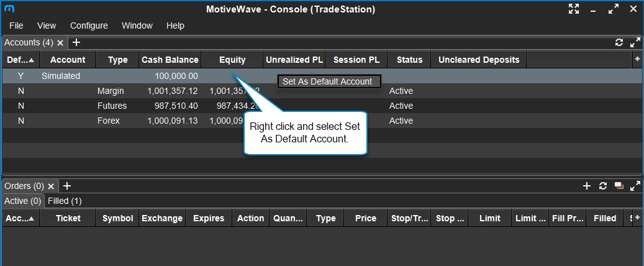Add a new order in the Orders panel
The height and width of the screenshot is (266, 644).
[586, 186]
